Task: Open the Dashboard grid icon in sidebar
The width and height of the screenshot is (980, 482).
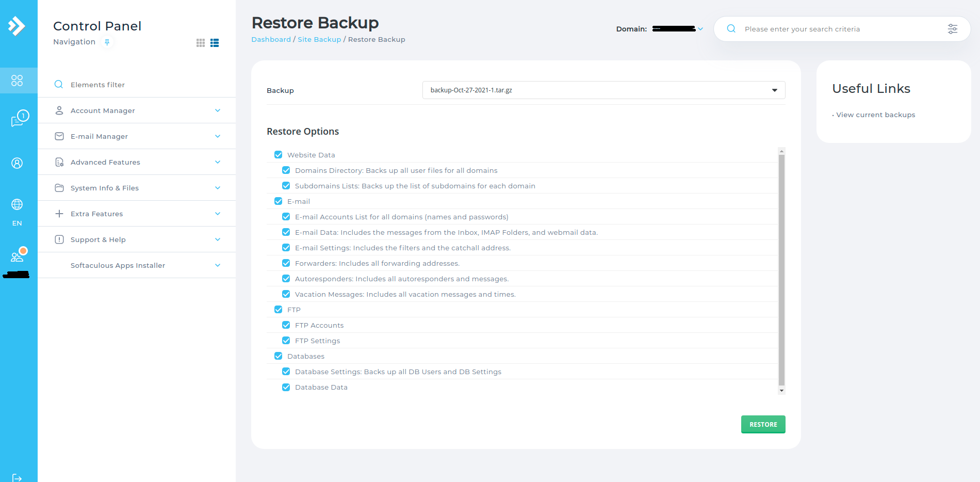Action: (17, 81)
